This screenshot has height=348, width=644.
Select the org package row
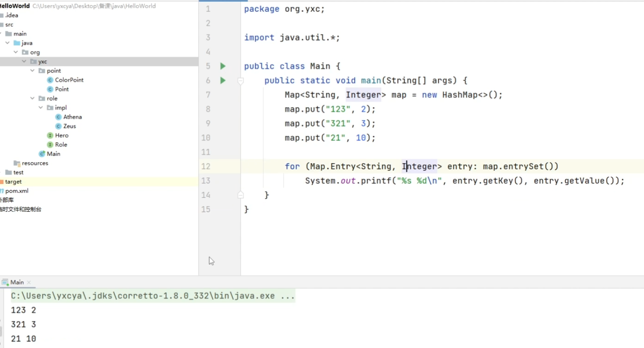click(99, 52)
